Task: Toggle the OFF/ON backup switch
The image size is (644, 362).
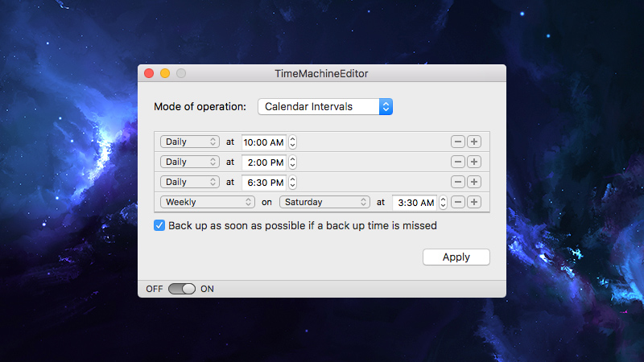Action: (182, 289)
